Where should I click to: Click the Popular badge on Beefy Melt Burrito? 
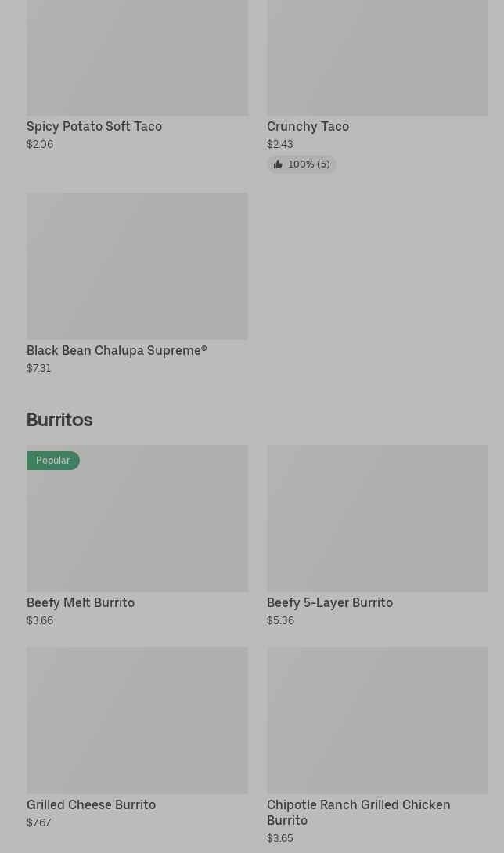(53, 461)
